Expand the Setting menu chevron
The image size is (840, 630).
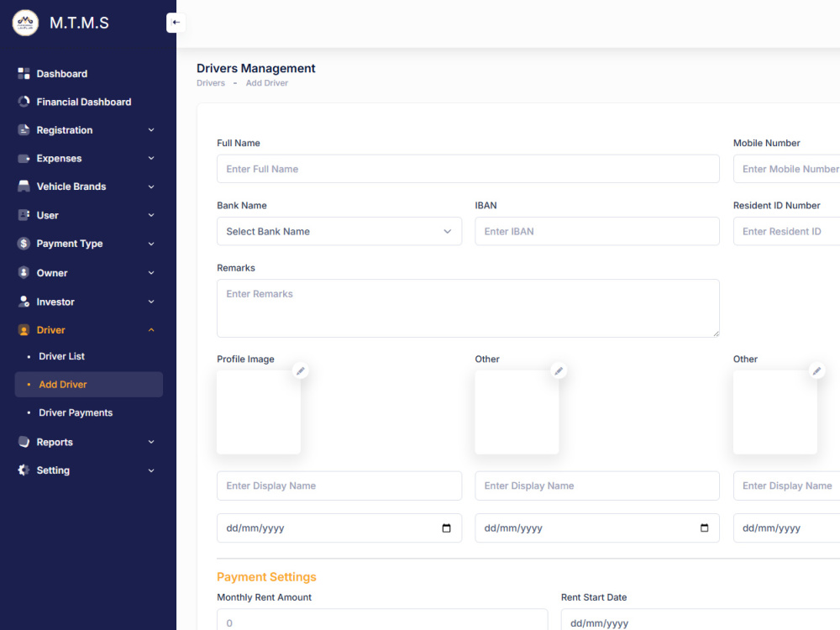(x=151, y=470)
